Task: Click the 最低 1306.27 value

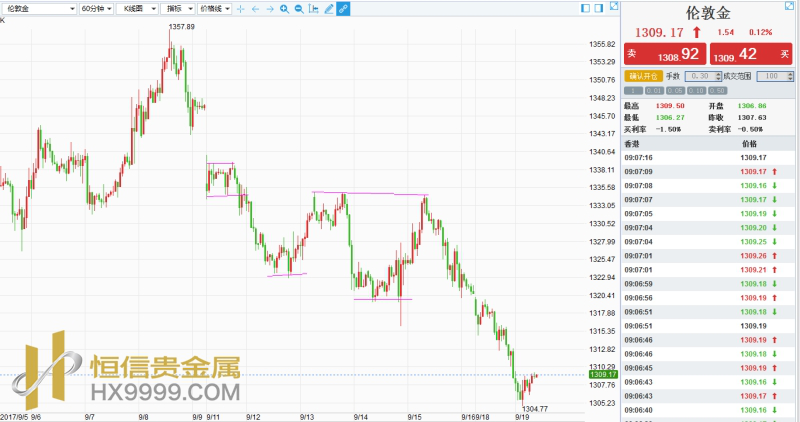Action: (x=670, y=117)
